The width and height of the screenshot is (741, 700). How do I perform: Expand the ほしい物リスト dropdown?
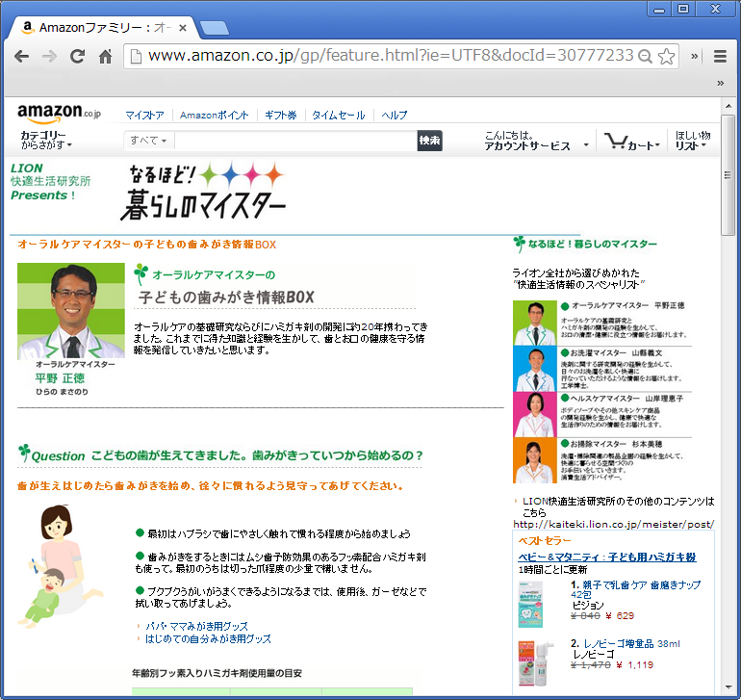[692, 141]
